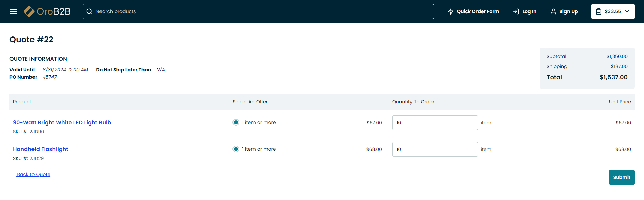
Task: Select the Handheld Flashlight offer radio
Action: pos(236,149)
